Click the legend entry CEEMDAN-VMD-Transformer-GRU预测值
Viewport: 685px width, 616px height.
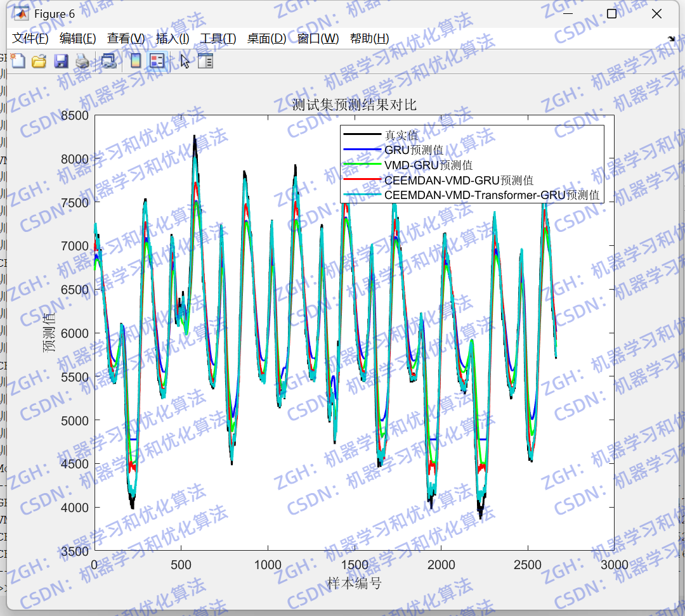click(x=492, y=195)
